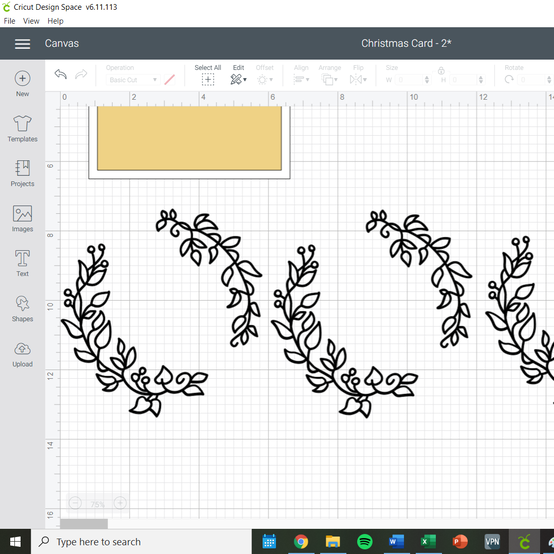
Task: Open the Align dropdown
Action: click(x=301, y=79)
